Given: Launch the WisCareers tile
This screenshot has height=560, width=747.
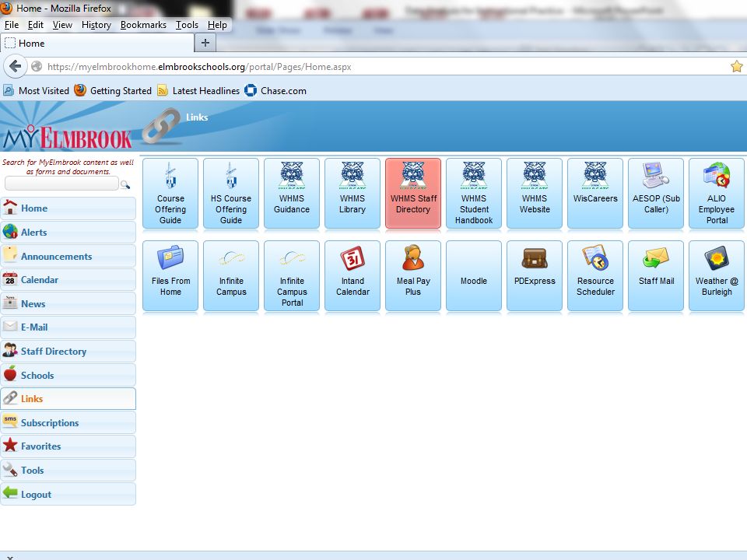Looking at the screenshot, I should point(595,194).
